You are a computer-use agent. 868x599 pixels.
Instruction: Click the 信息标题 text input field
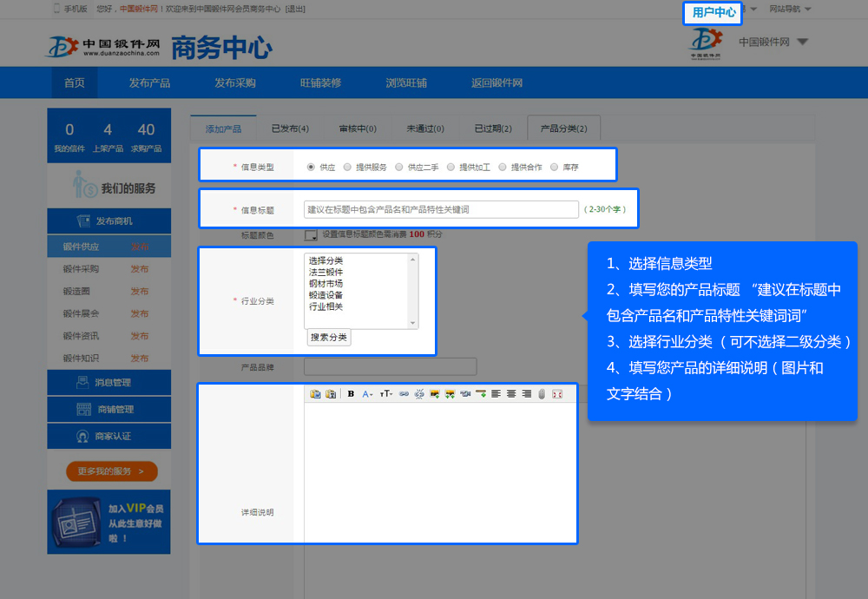coord(441,209)
